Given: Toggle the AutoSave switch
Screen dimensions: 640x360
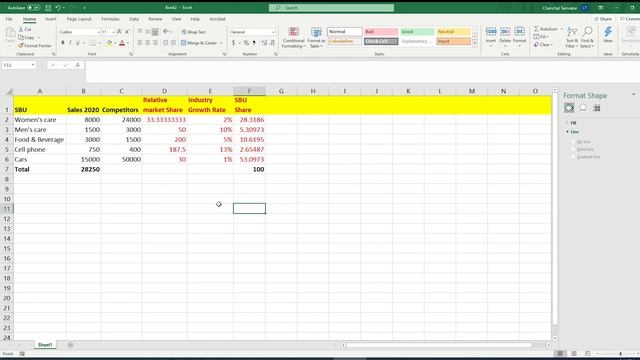Looking at the screenshot, I should [33, 8].
